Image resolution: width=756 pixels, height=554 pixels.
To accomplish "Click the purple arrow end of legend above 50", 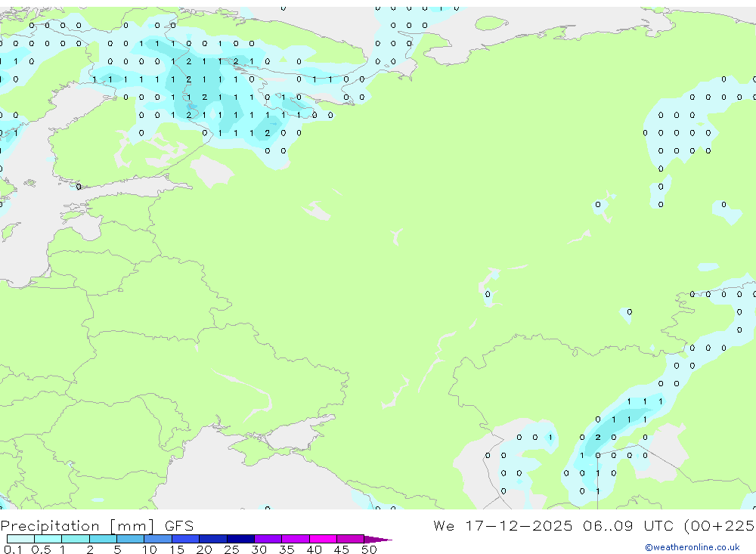I will click(377, 540).
